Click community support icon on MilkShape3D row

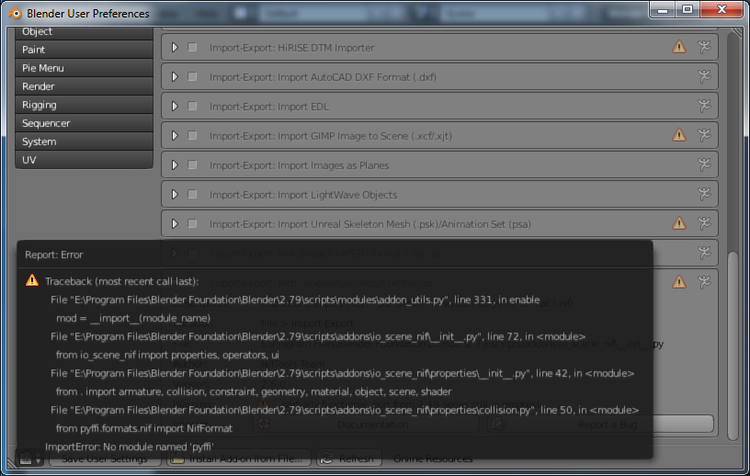click(x=704, y=253)
